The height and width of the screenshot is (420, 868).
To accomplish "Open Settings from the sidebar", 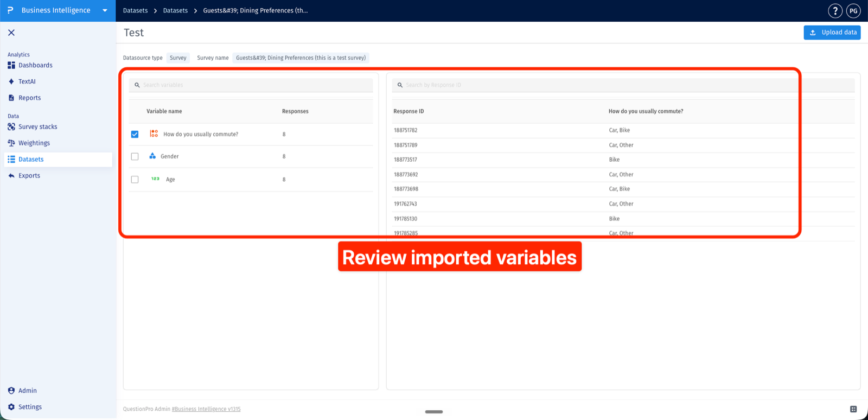I will click(30, 406).
